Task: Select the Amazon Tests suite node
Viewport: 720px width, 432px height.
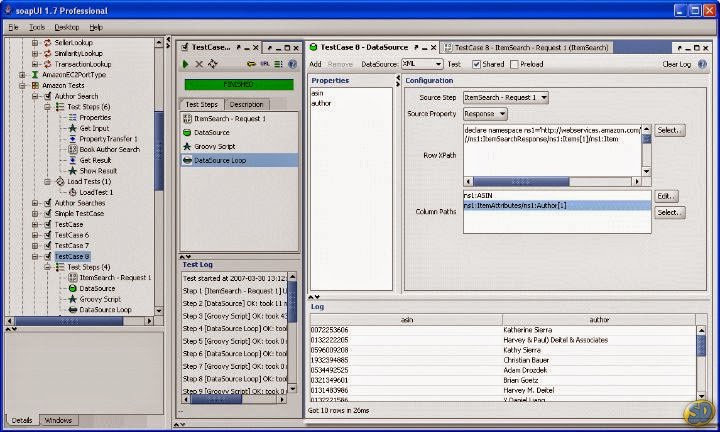Action: (63, 85)
